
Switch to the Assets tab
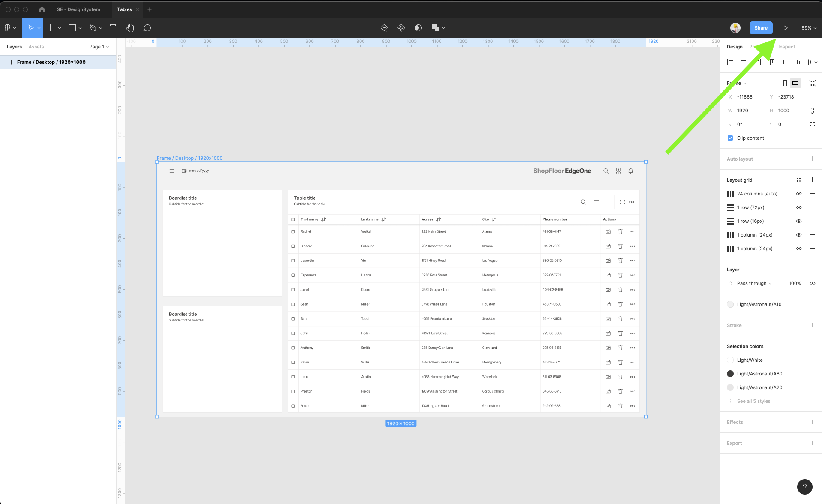point(36,47)
